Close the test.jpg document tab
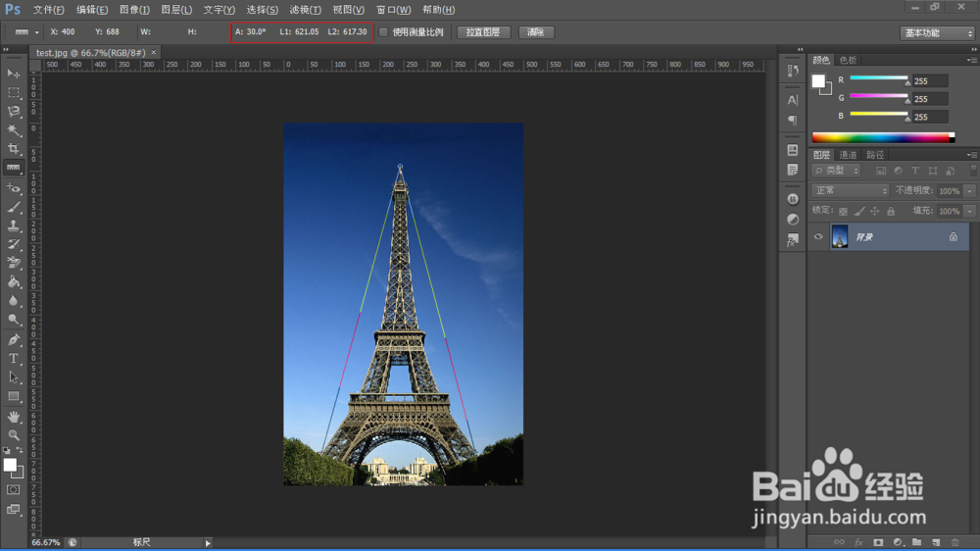The image size is (980, 551). [153, 53]
